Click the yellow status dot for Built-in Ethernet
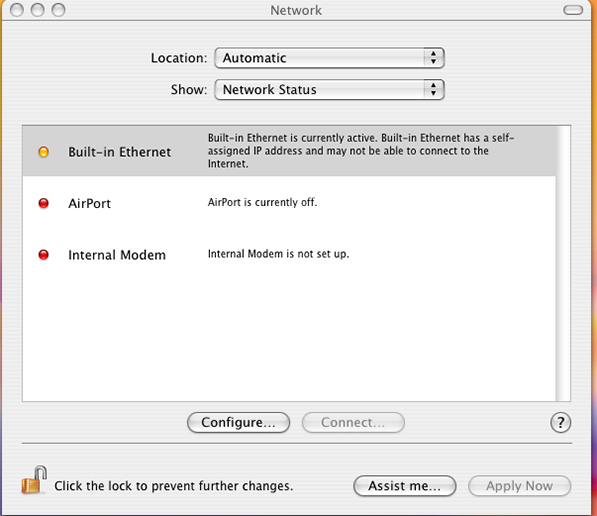Viewport: 597px width, 516px height. pyautogui.click(x=44, y=152)
